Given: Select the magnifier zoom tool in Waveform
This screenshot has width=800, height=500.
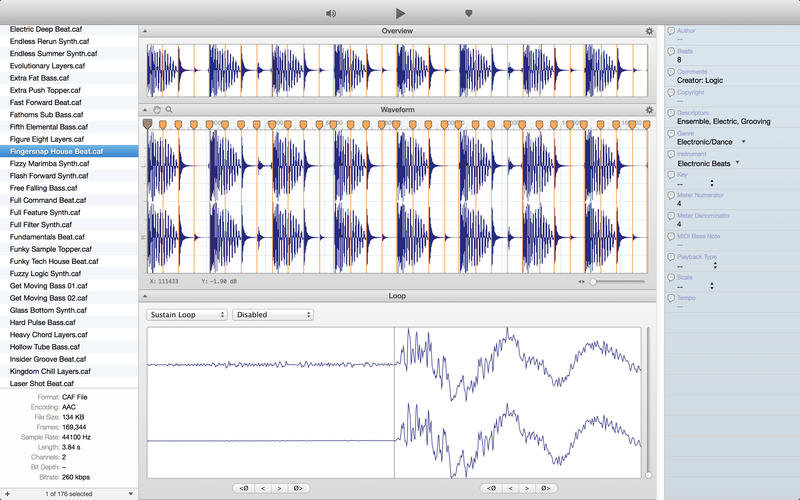Looking at the screenshot, I should [169, 110].
